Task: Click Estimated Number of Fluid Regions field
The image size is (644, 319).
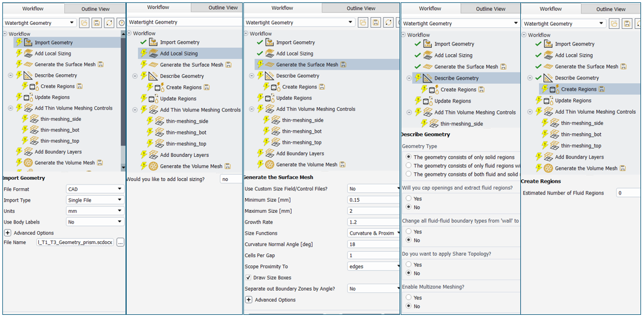Action: (x=629, y=193)
